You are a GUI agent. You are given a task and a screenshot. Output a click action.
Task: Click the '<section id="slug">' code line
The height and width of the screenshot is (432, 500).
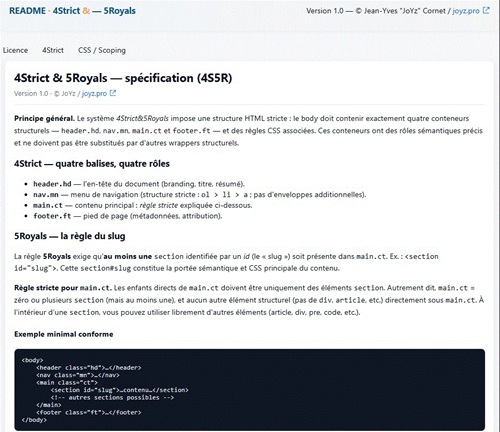[120, 390]
